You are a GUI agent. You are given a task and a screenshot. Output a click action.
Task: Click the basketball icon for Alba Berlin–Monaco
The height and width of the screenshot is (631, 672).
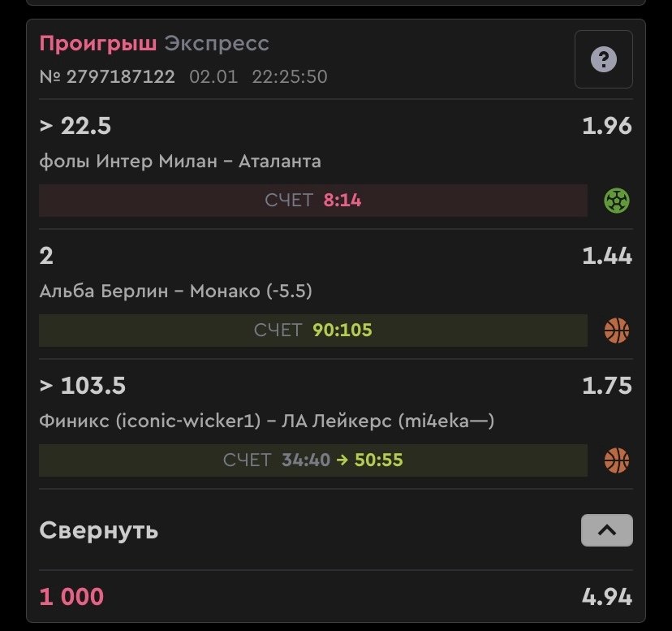[617, 331]
